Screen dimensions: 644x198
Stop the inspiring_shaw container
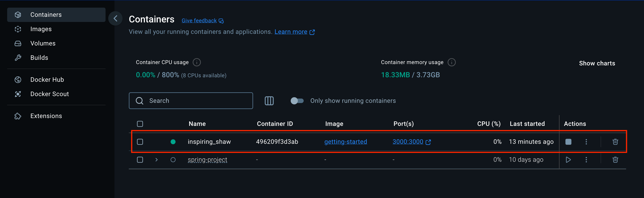568,142
